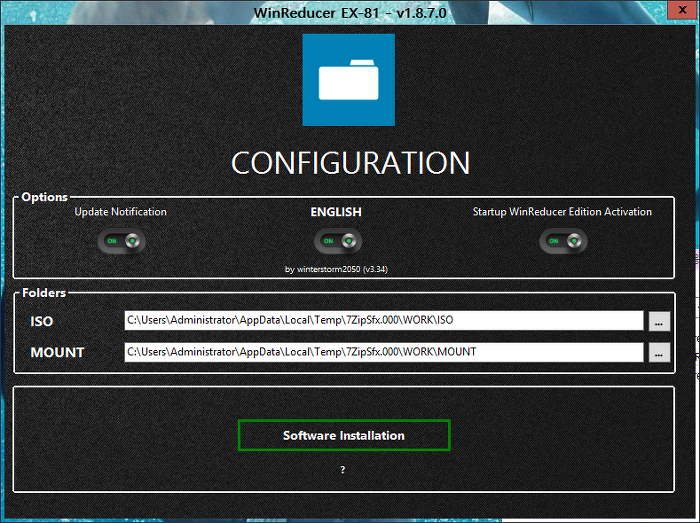700x523 pixels.
Task: Click the MOUNT label text
Action: pyautogui.click(x=57, y=353)
